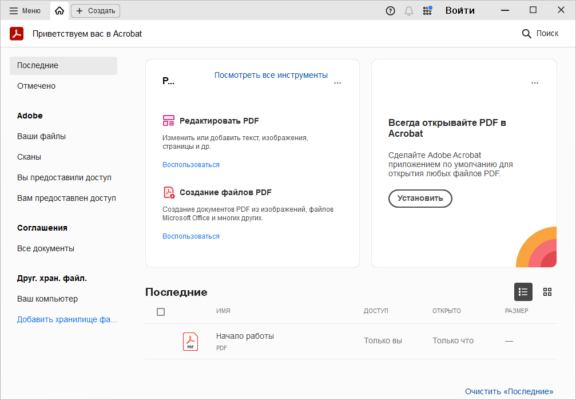Switch to list view icon

(x=523, y=292)
